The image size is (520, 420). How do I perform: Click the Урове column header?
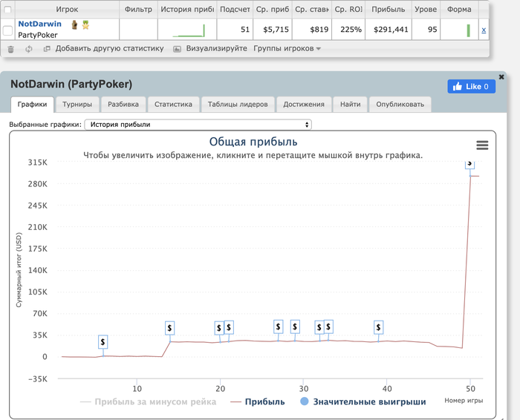pyautogui.click(x=426, y=9)
